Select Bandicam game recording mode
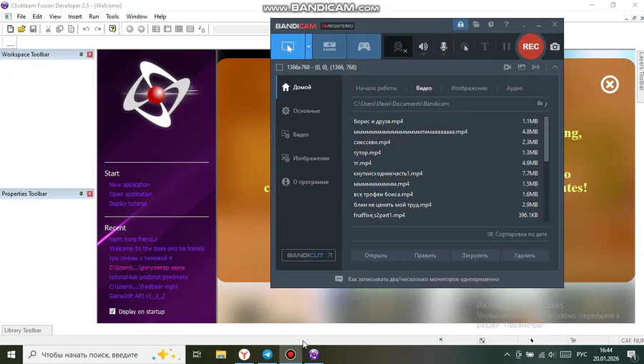The width and height of the screenshot is (644, 364). click(364, 47)
